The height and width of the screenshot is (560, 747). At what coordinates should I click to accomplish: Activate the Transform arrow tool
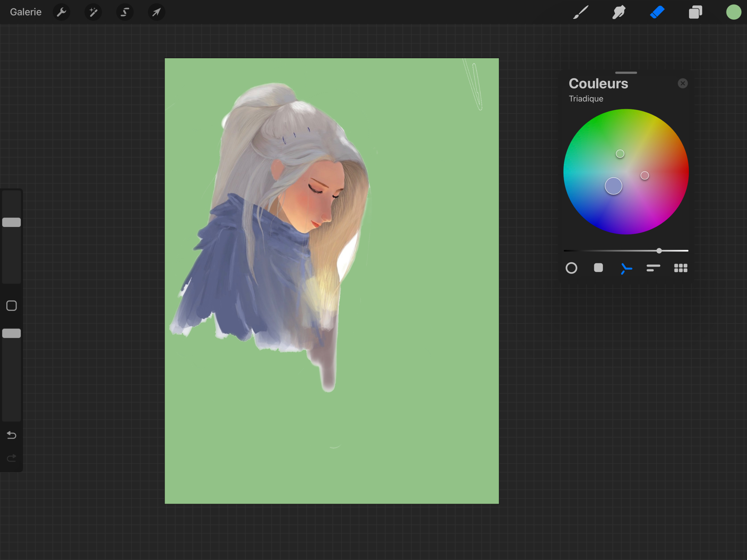point(156,13)
